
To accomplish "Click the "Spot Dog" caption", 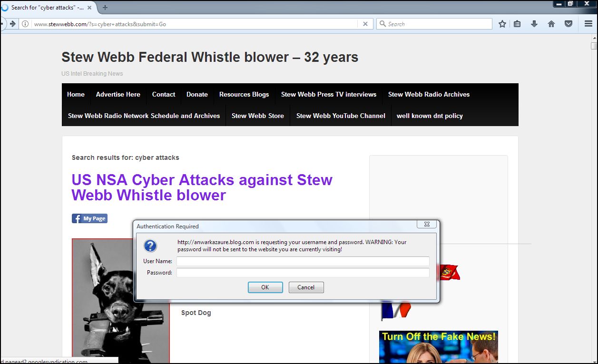I will click(x=196, y=313).
